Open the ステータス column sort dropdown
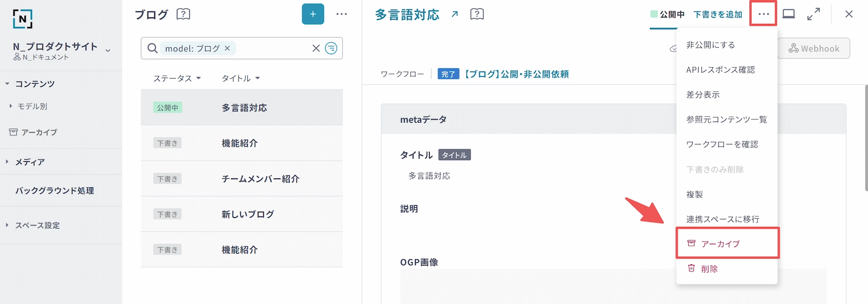This screenshot has height=304, width=868. click(177, 78)
